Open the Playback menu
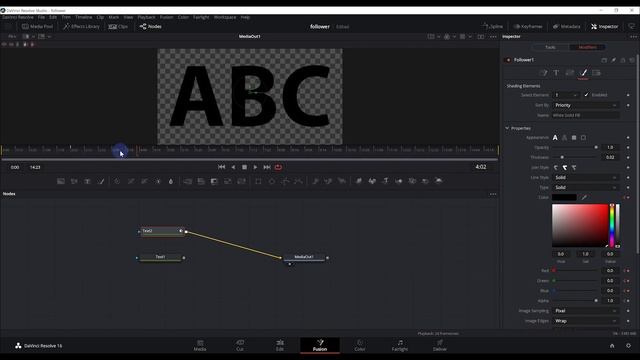 146,17
